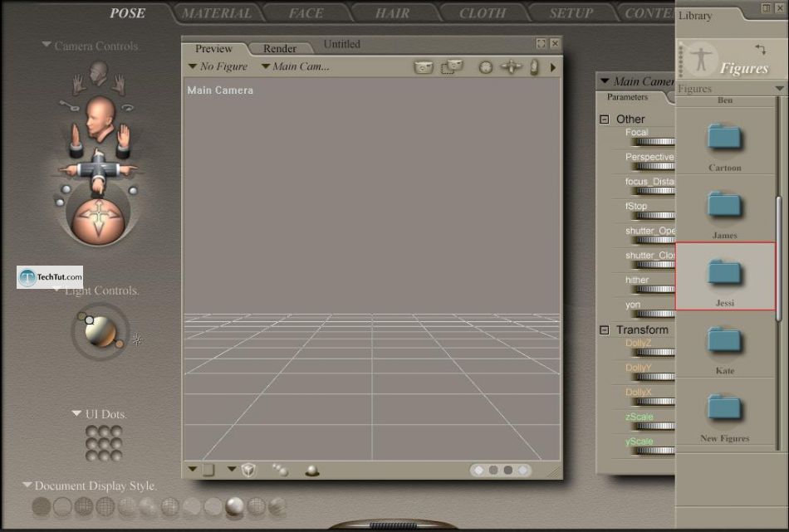This screenshot has width=789, height=532.
Task: Select the last texture shaded display style sphere
Action: [x=277, y=507]
